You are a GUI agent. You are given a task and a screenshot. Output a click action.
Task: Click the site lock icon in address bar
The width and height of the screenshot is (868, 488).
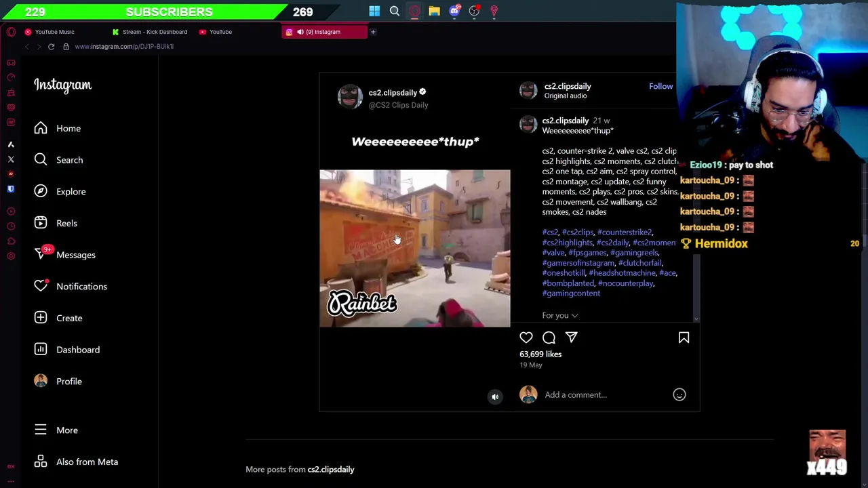point(66,47)
